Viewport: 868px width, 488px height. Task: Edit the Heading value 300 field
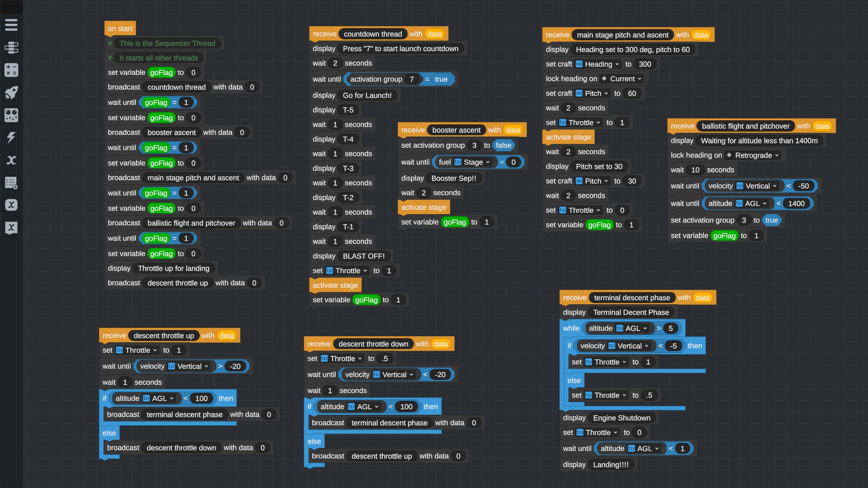click(645, 64)
